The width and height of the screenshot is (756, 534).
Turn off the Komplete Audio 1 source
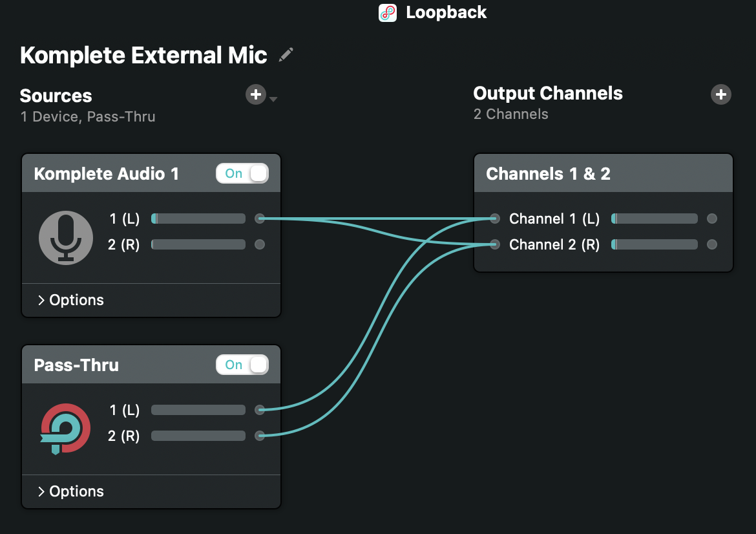pos(242,173)
